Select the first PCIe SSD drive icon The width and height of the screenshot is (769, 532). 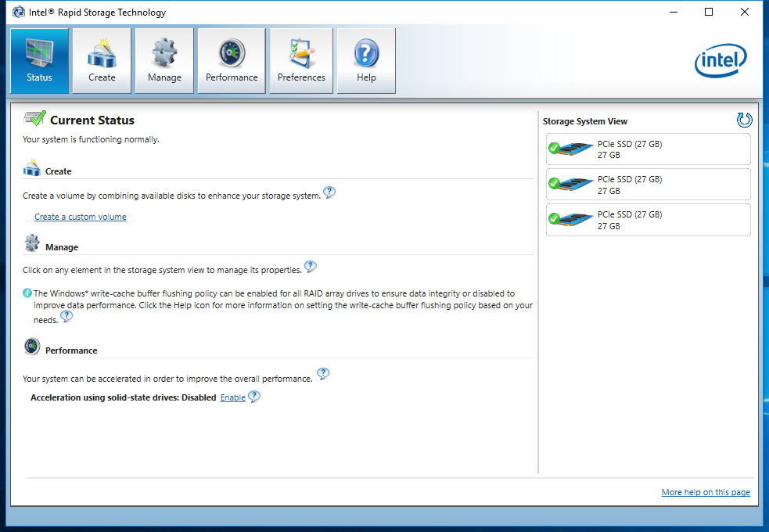(x=571, y=148)
